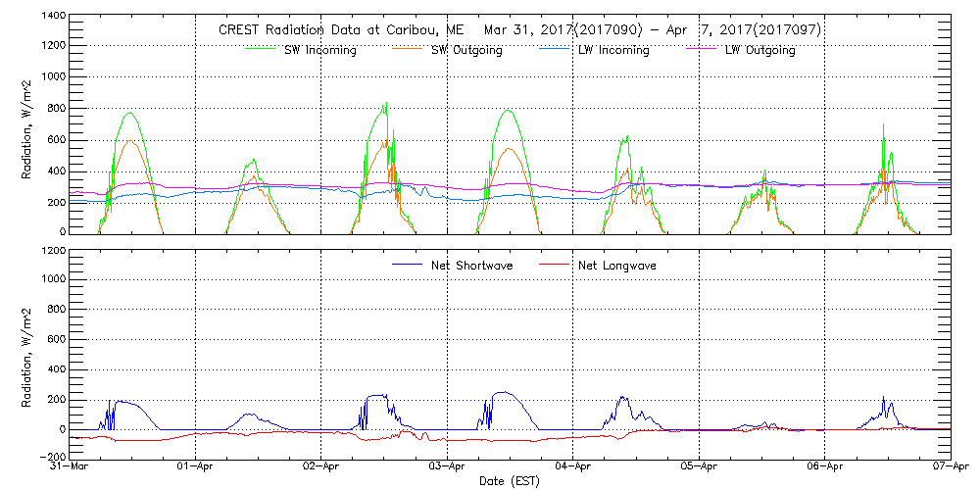Click the 04-Apr date tick label
980x490 pixels.
pyautogui.click(x=573, y=467)
